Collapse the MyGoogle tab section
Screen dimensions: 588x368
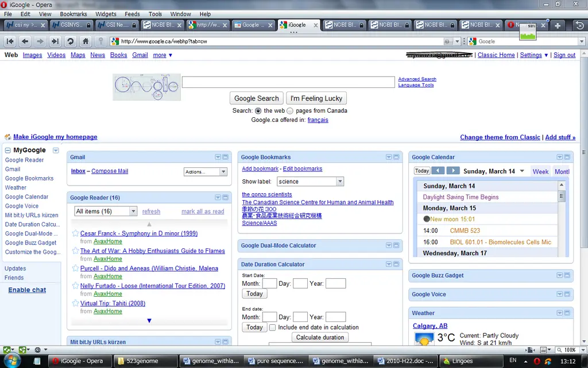pos(8,150)
